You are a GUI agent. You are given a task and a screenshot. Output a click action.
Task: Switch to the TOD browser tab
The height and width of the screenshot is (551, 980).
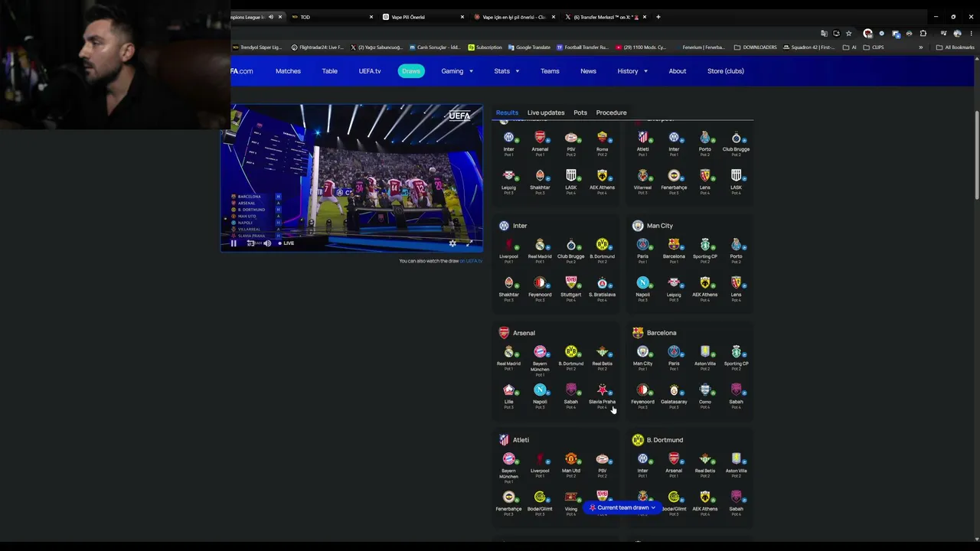329,17
